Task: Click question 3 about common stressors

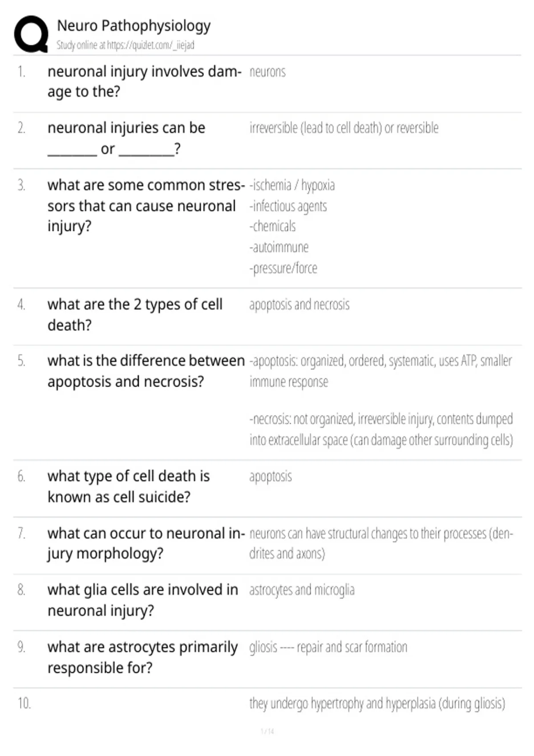Action: pyautogui.click(x=146, y=205)
